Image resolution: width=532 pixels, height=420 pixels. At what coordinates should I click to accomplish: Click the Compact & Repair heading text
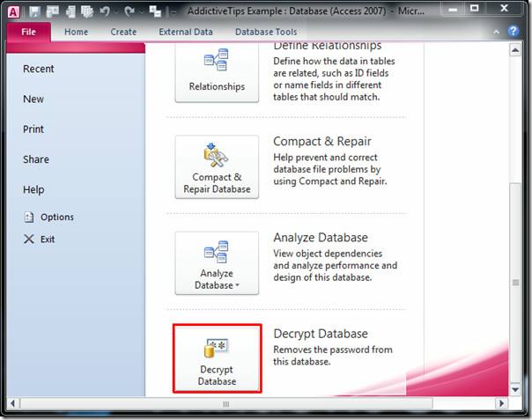(322, 142)
